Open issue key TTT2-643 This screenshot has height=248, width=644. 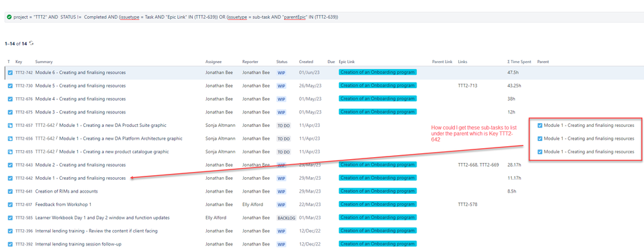tap(24, 165)
